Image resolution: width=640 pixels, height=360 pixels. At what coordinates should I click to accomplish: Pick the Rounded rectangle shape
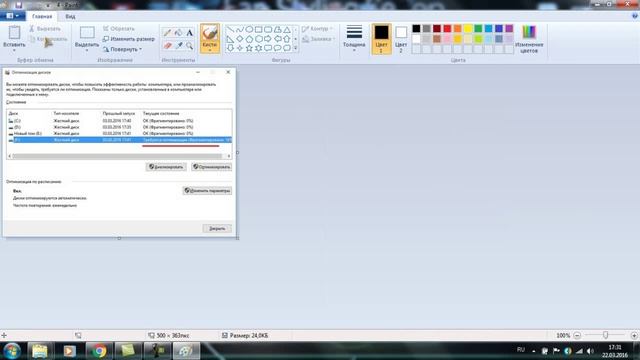[268, 29]
